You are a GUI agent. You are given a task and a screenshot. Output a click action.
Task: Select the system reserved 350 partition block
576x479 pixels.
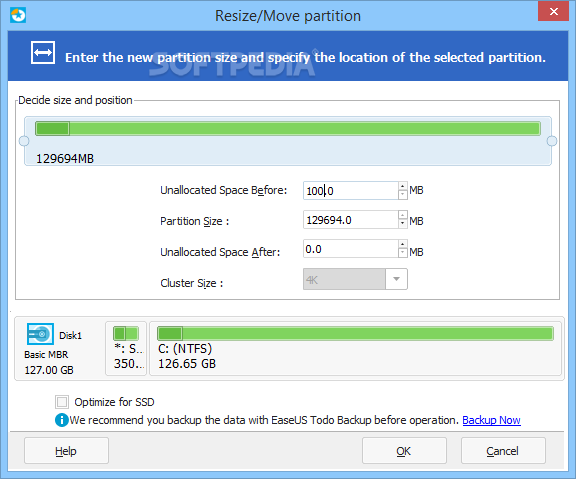click(x=126, y=348)
